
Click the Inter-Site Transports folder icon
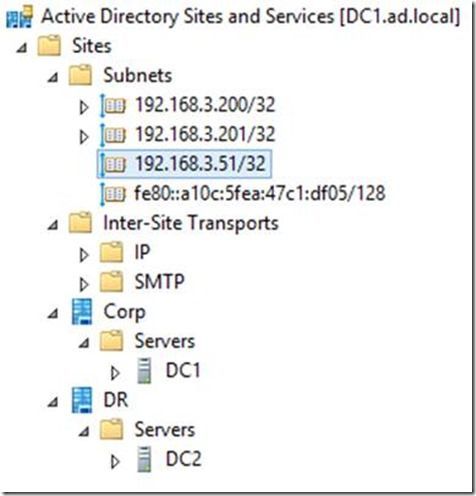[80, 222]
